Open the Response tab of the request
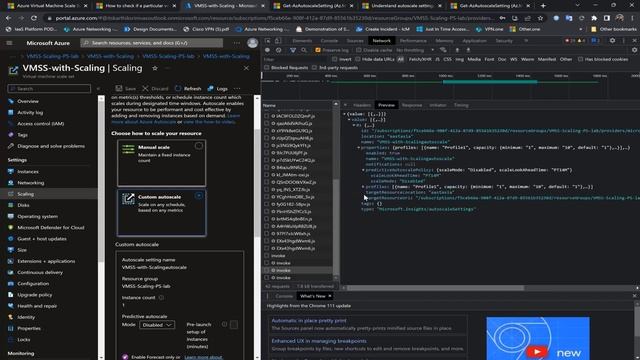The width and height of the screenshot is (640, 360). (x=411, y=105)
